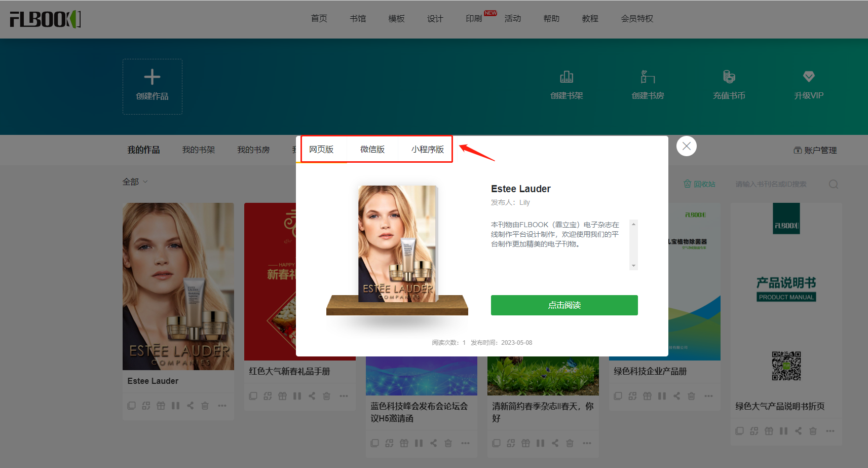Click the 红色大气新春礼品手册 title

click(289, 371)
